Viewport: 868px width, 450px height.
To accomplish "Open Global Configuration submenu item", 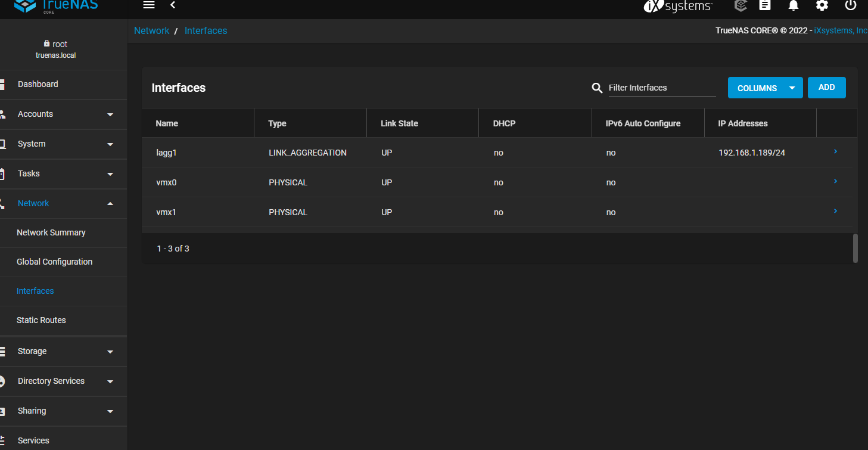I will [x=55, y=262].
